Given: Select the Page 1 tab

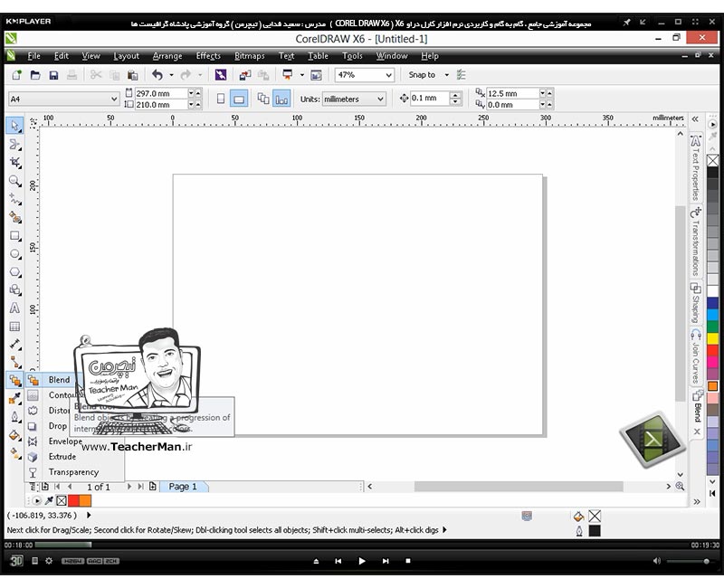Looking at the screenshot, I should [x=183, y=487].
